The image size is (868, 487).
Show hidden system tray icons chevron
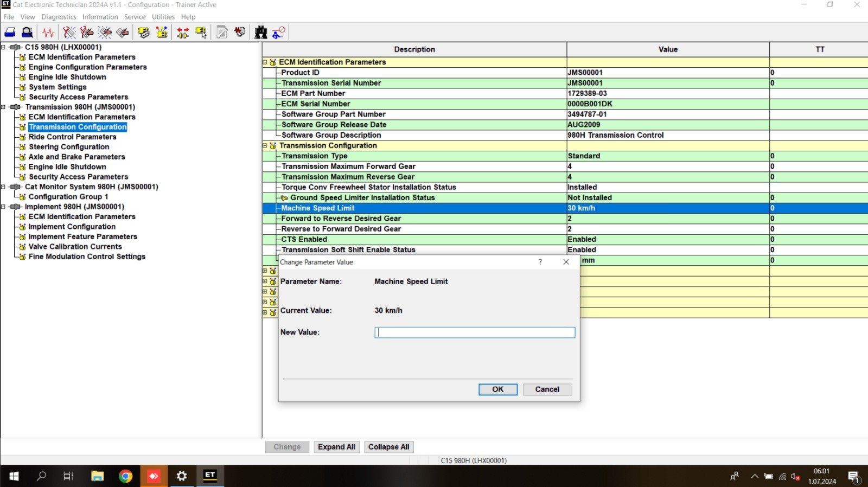(755, 477)
